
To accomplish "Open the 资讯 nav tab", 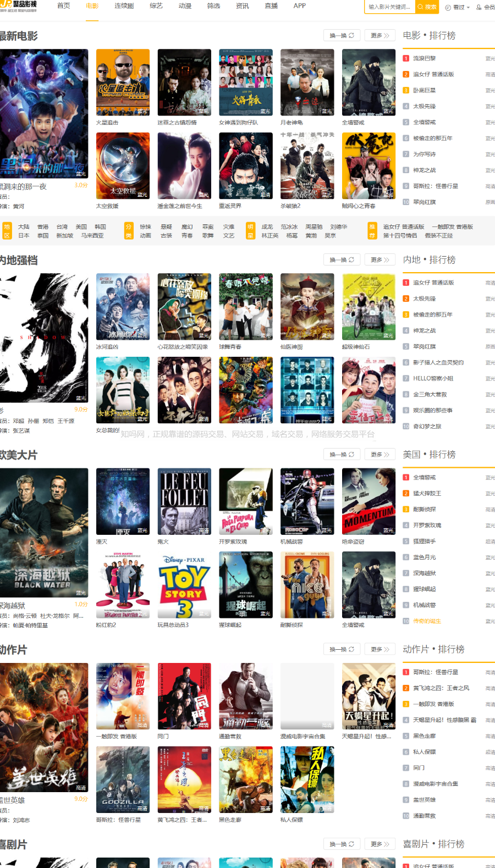I will coord(242,6).
